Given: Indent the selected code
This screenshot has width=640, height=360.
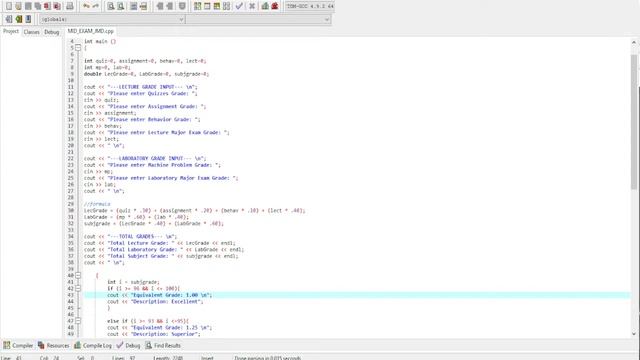Looking at the screenshot, I should 160,6.
